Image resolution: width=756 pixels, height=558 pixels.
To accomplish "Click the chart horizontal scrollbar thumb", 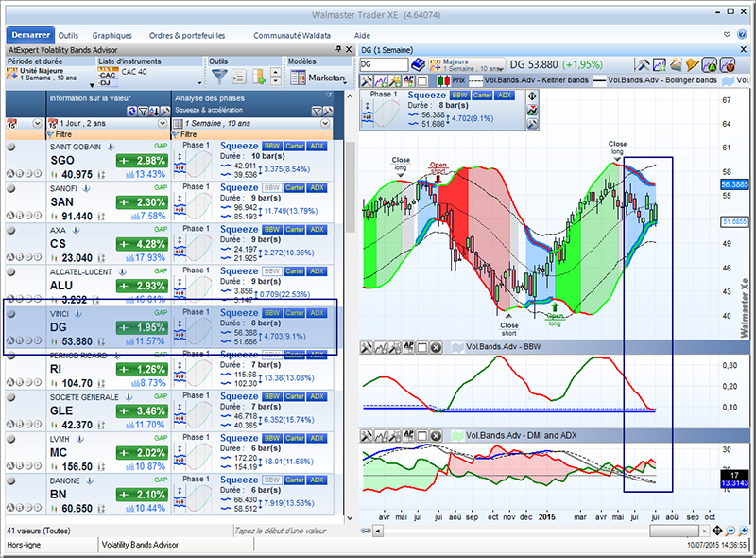I will (x=674, y=531).
